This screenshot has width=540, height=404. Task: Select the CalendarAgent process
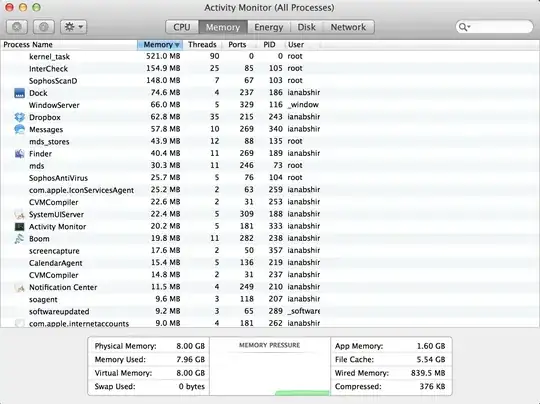[270, 263]
